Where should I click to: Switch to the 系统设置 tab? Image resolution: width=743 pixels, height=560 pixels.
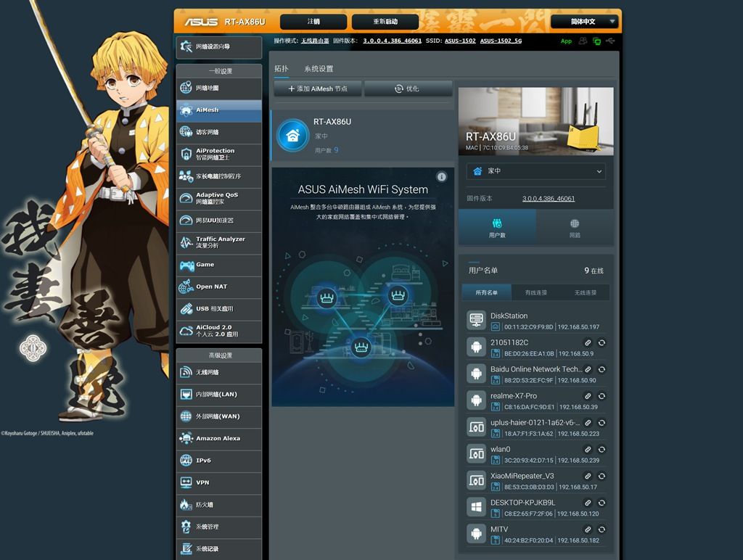(x=319, y=69)
